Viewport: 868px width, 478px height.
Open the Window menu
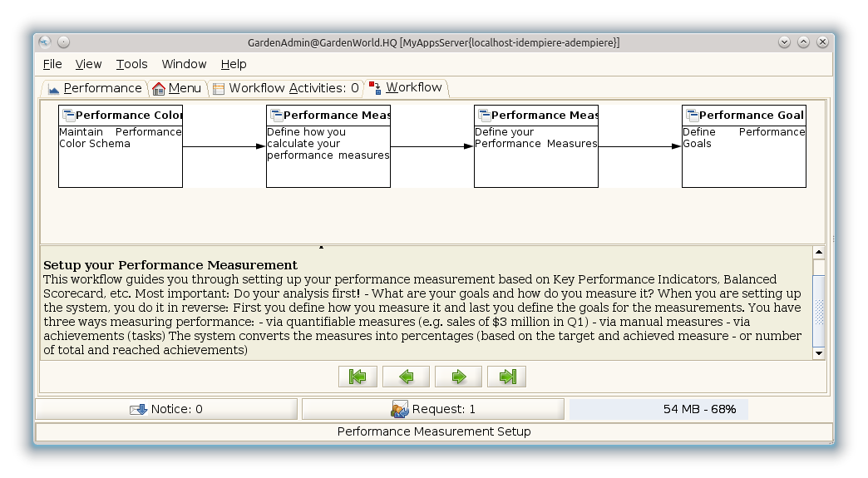click(184, 64)
